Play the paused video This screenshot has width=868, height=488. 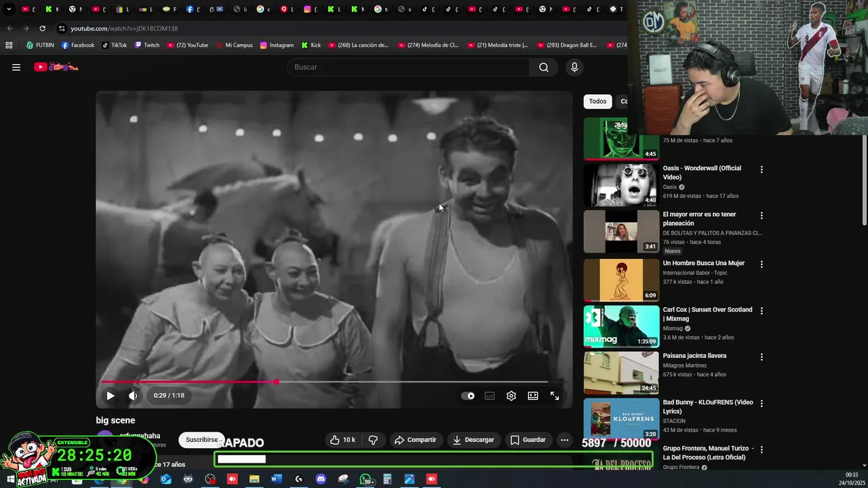(110, 396)
